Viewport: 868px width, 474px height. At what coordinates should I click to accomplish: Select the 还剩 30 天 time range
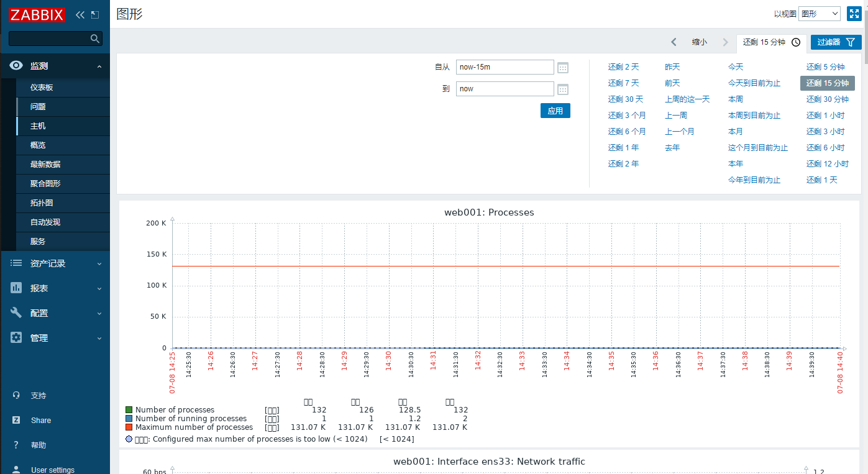click(x=626, y=99)
